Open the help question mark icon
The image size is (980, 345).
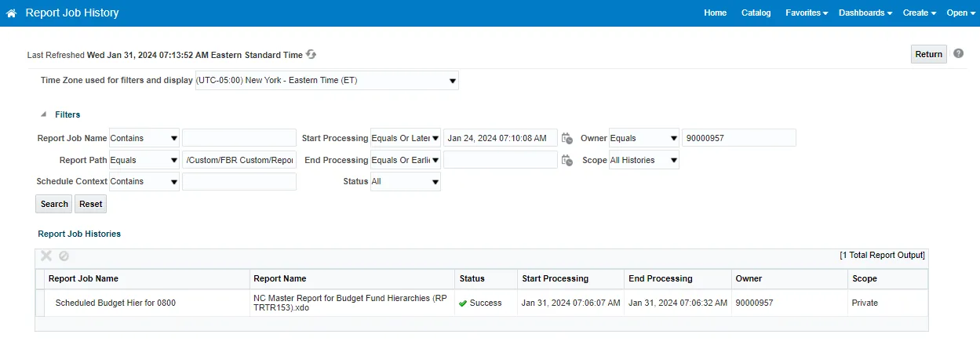pyautogui.click(x=959, y=54)
